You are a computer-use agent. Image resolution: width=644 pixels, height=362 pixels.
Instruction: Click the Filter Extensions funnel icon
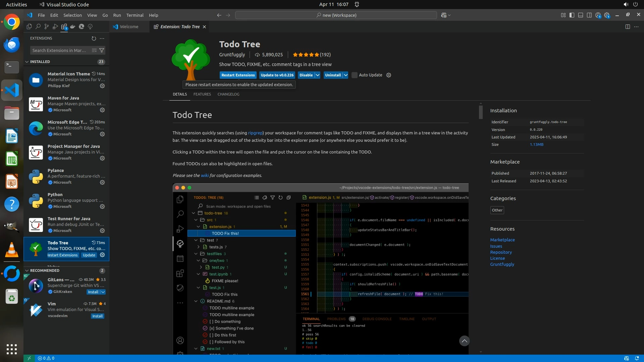click(102, 50)
